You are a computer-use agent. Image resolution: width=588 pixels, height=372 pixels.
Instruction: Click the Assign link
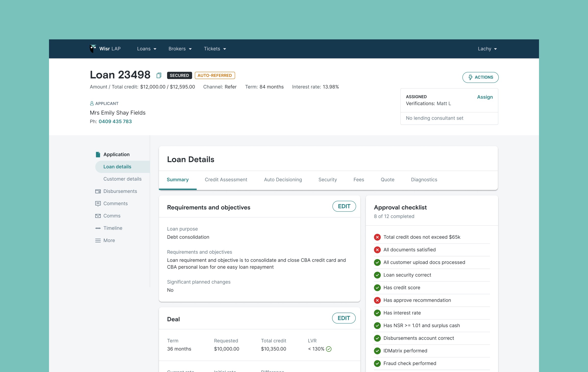pos(485,97)
